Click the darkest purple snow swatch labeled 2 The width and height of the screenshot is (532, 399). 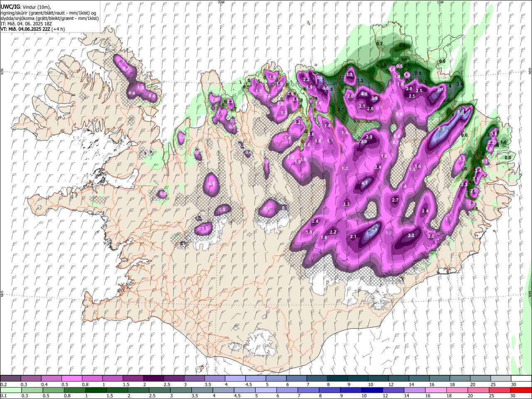pos(153,378)
